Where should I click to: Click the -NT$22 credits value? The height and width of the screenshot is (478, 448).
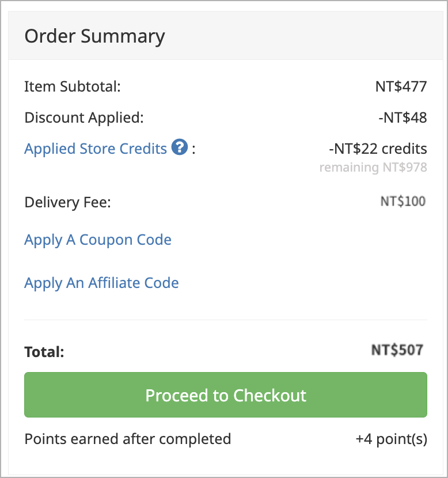[x=378, y=149]
